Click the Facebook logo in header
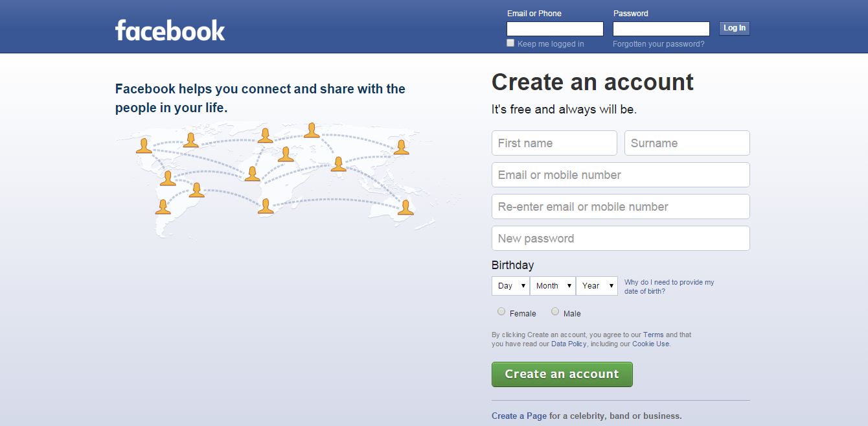 point(170,30)
